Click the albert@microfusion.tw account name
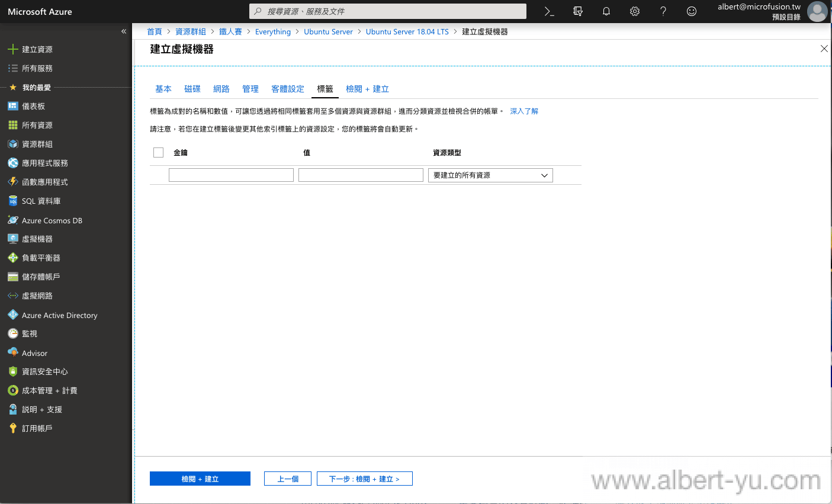The image size is (832, 504). pos(759,7)
